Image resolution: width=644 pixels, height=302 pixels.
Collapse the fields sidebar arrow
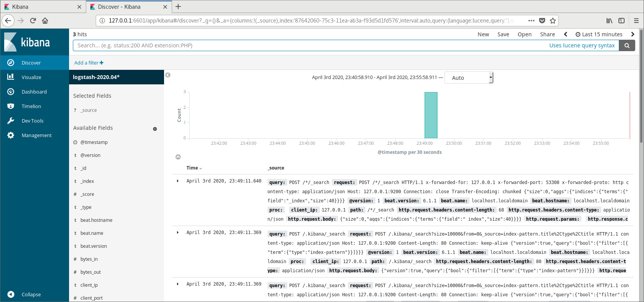[x=168, y=75]
